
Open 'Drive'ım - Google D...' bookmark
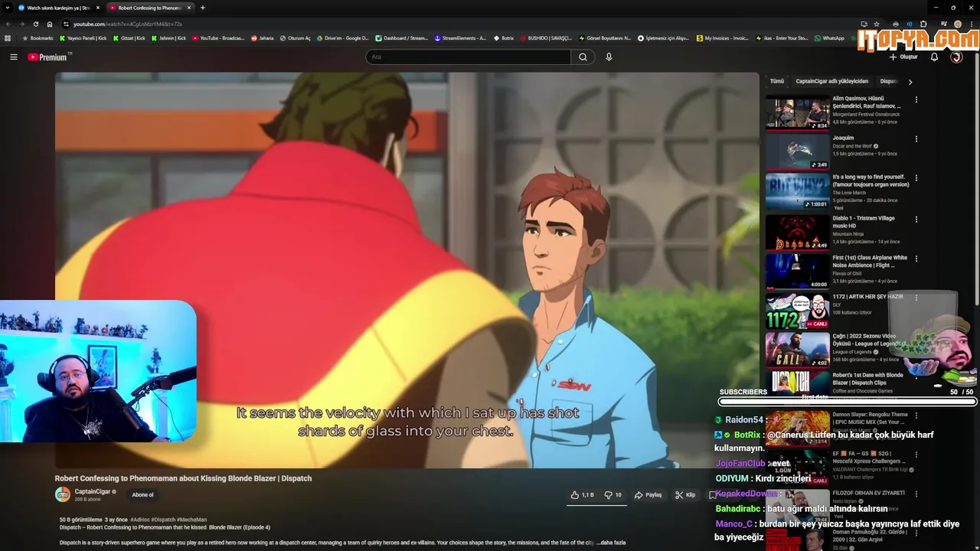(342, 37)
